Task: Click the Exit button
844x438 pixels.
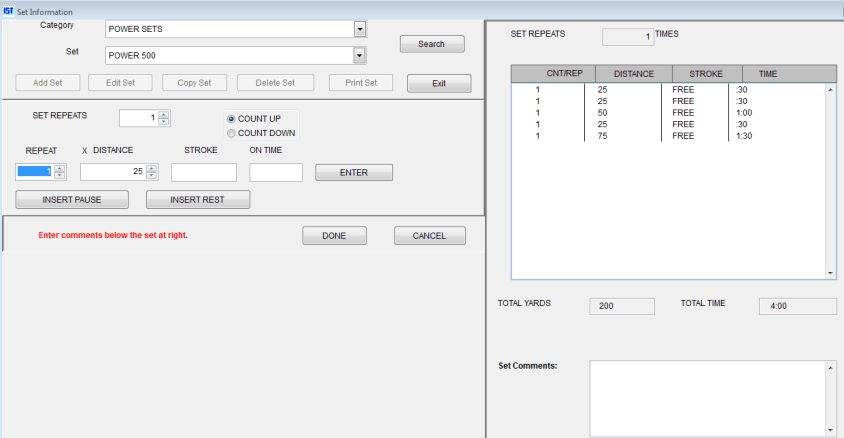Action: click(438, 83)
